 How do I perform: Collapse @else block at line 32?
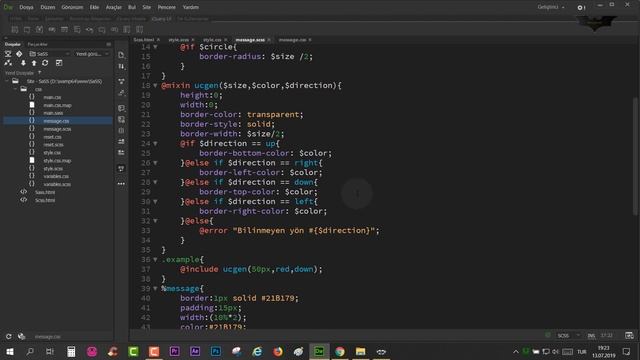[156, 221]
